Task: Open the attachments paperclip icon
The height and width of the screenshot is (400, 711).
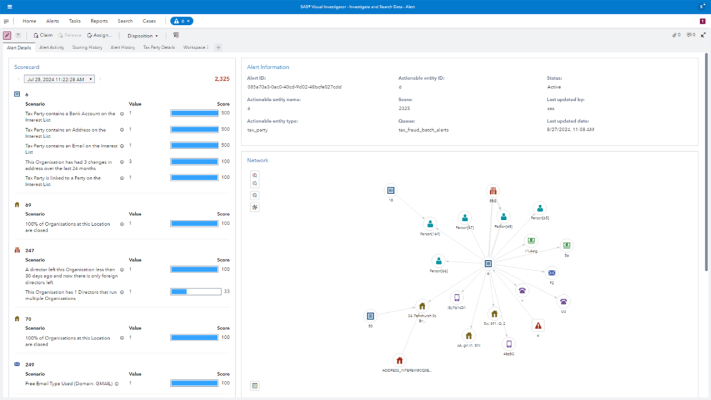Action: pos(675,35)
